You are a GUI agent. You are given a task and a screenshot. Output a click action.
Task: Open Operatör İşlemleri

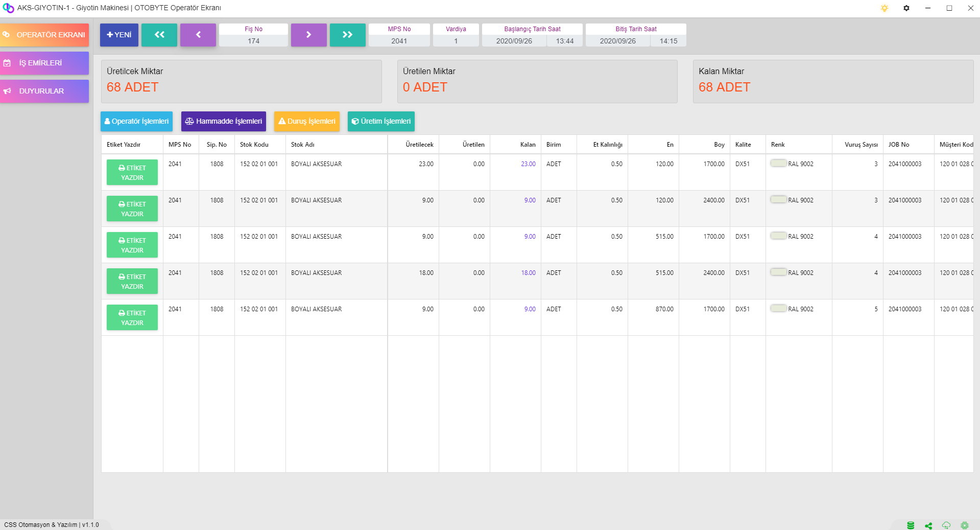pyautogui.click(x=136, y=121)
